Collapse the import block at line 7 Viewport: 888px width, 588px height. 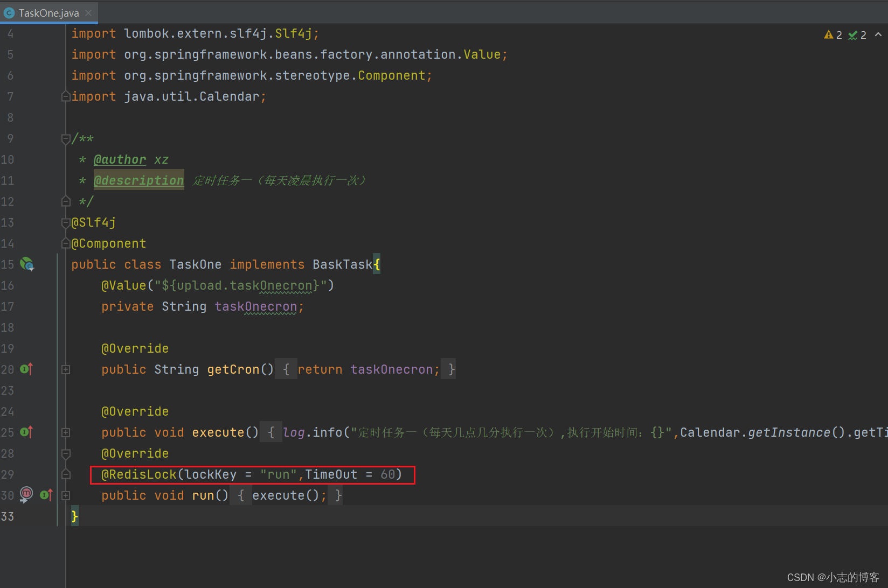(66, 96)
